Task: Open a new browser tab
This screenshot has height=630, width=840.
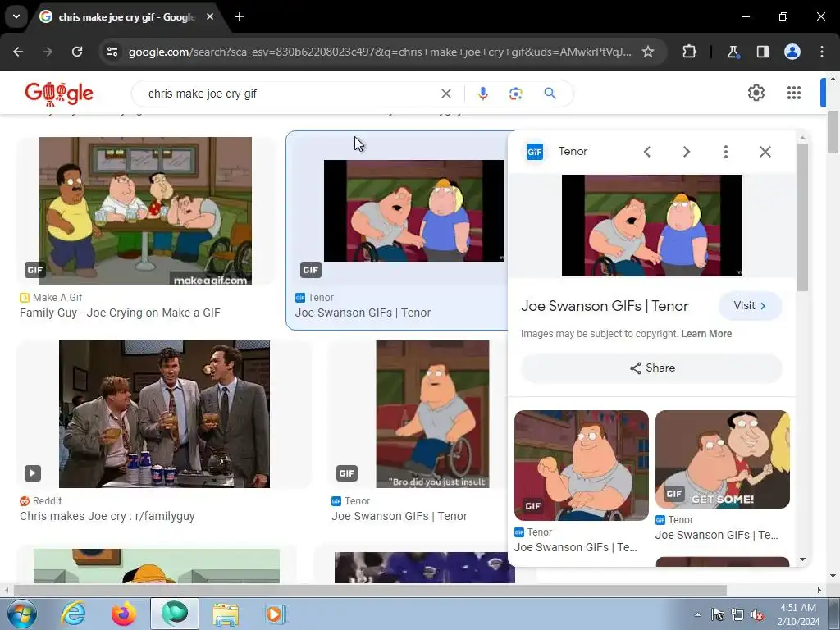Action: (240, 16)
